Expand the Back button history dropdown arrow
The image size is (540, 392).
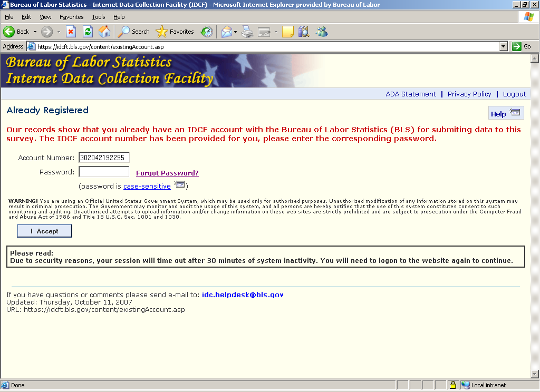click(35, 32)
